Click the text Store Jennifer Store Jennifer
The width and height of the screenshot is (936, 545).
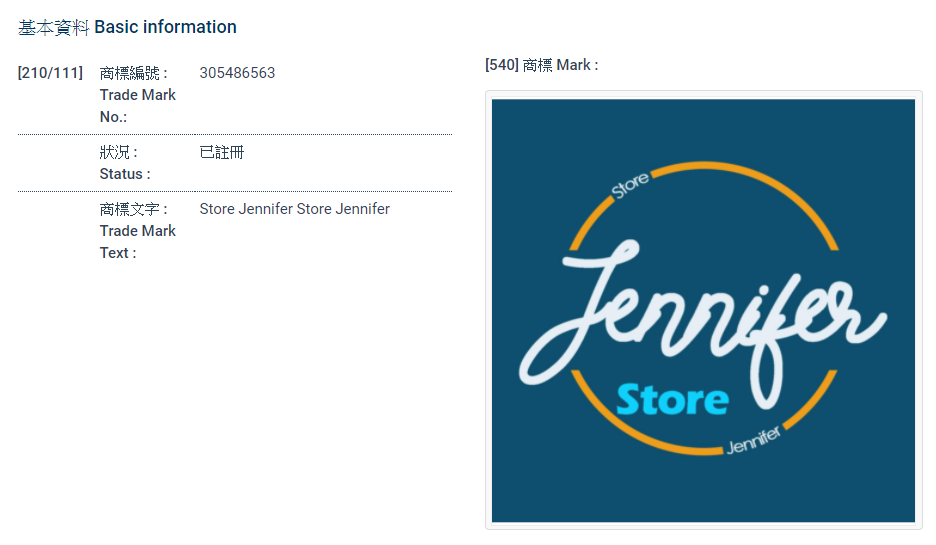pyautogui.click(x=294, y=209)
